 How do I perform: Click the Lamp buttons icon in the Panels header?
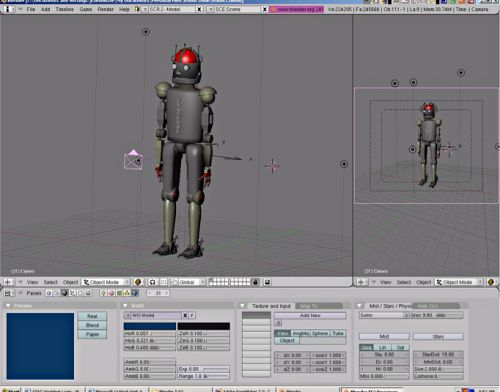103,293
